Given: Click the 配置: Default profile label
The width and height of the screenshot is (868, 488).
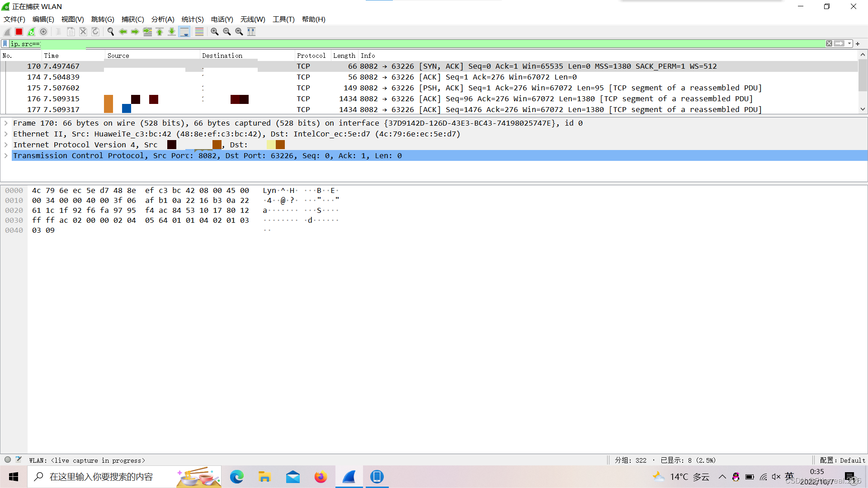Looking at the screenshot, I should pos(842,460).
